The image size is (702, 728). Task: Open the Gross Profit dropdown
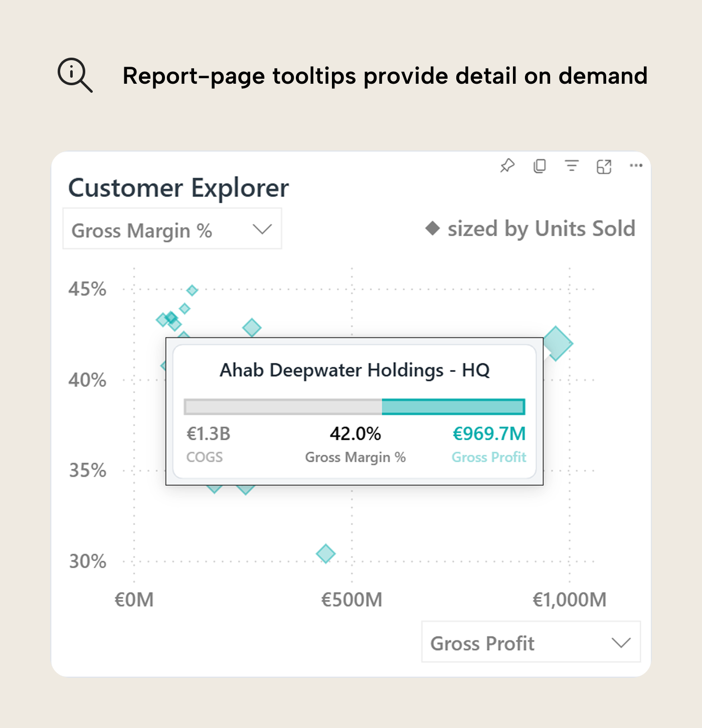(530, 643)
